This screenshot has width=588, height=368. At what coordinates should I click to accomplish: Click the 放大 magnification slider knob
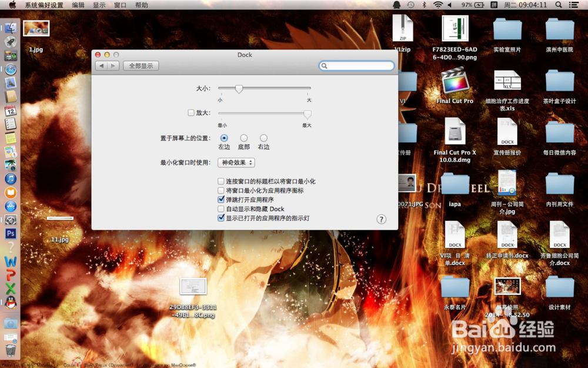307,114
